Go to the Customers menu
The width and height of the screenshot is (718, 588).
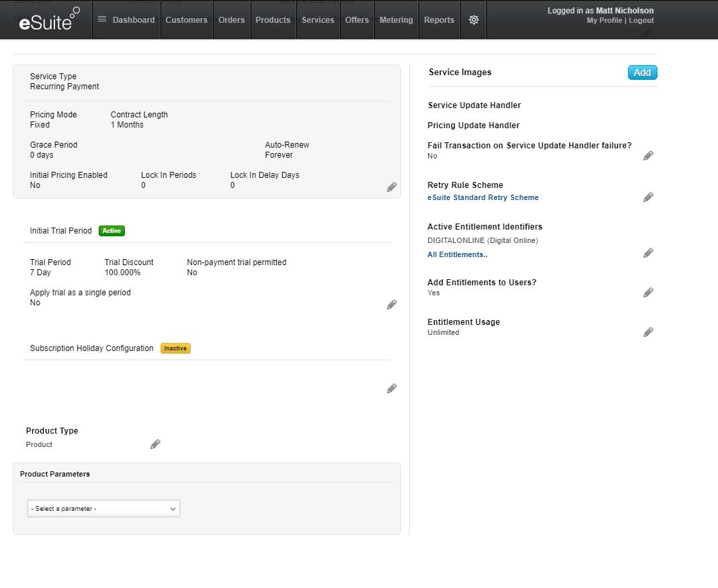pyautogui.click(x=186, y=20)
